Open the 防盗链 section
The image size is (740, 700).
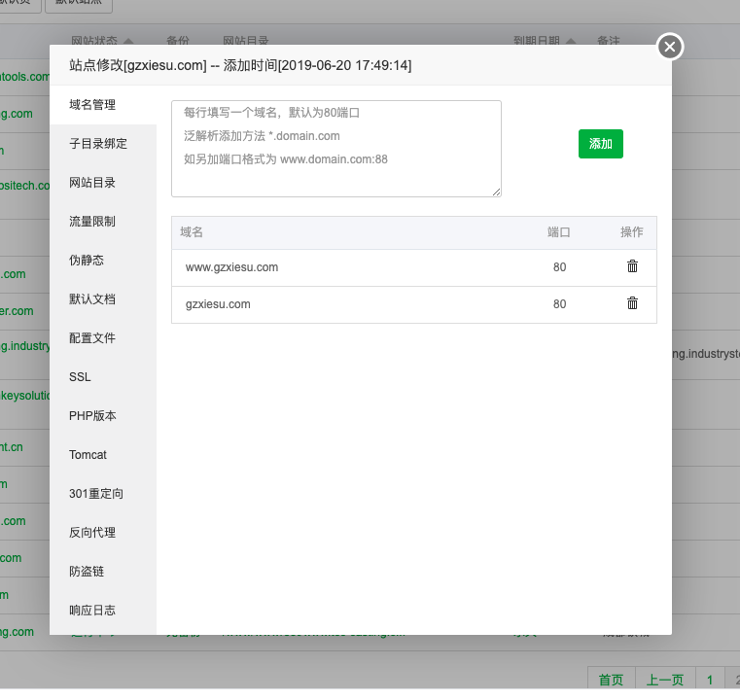point(87,572)
